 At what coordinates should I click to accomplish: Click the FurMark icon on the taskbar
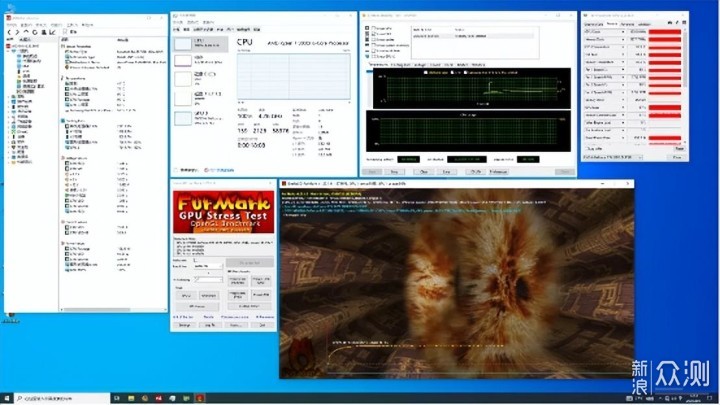coord(200,398)
